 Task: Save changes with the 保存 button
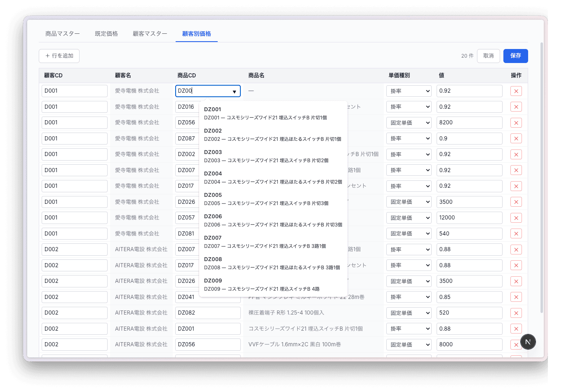tap(516, 56)
